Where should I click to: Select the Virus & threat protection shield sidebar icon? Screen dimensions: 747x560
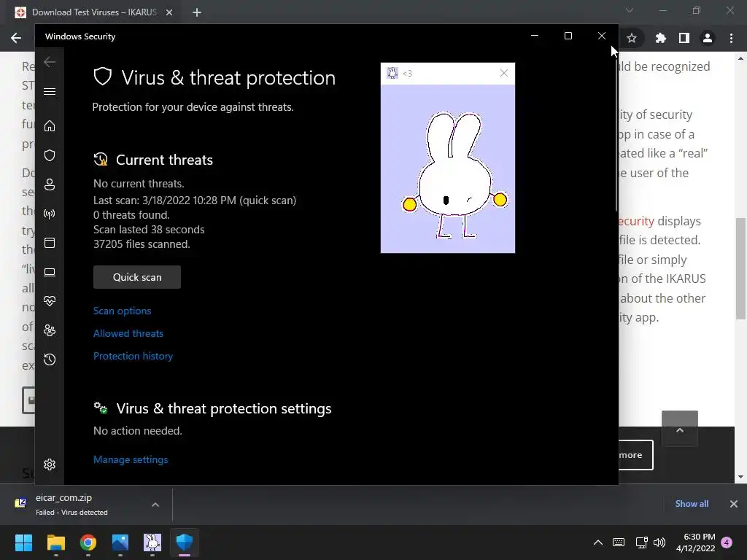50,155
